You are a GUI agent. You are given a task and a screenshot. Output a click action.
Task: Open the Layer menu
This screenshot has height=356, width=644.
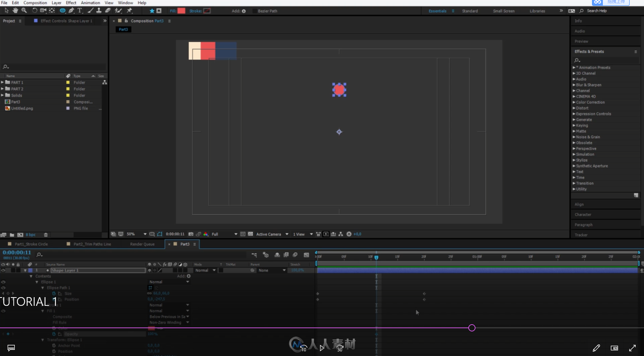pyautogui.click(x=56, y=3)
